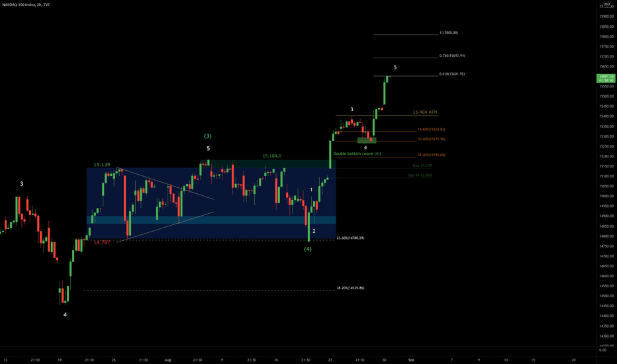Select wave 4 label under green box
The image size is (617, 364).
[x=365, y=148]
